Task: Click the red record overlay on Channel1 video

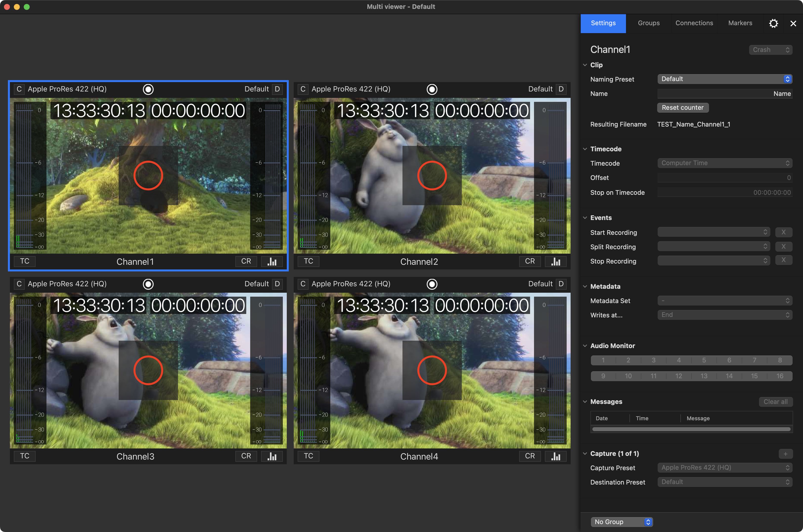Action: pos(148,176)
